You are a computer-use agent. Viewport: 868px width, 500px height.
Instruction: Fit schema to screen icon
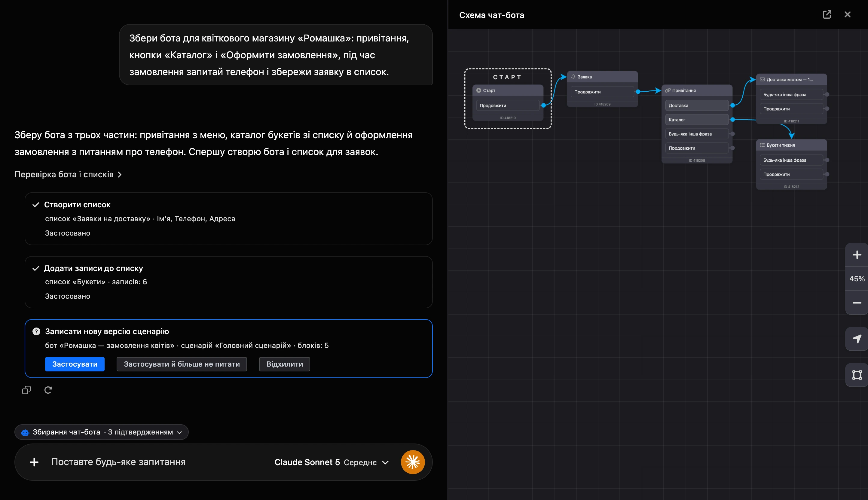[x=857, y=375]
